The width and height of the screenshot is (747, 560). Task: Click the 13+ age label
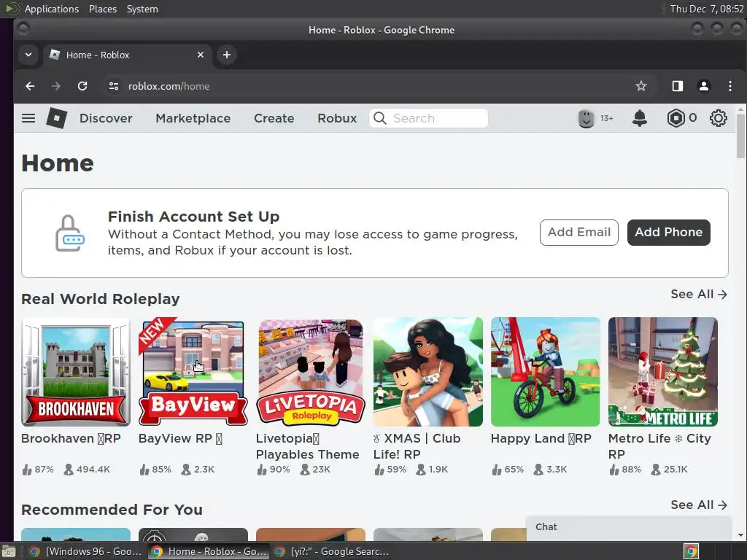click(x=606, y=118)
